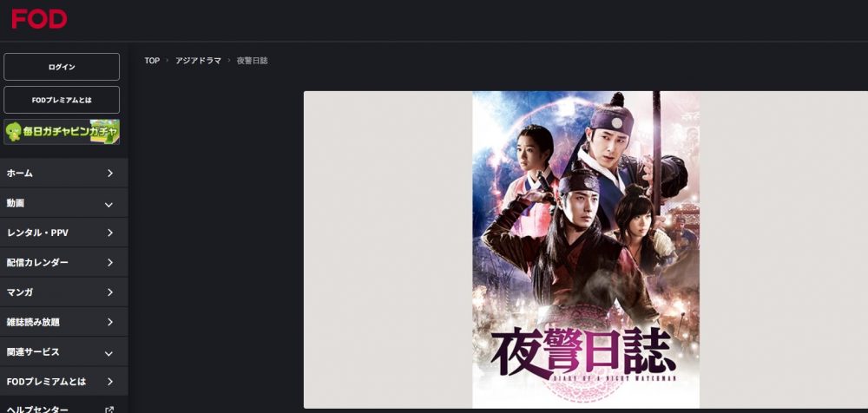Open the 毎日ガチャピンガチャ banner

tap(62, 132)
